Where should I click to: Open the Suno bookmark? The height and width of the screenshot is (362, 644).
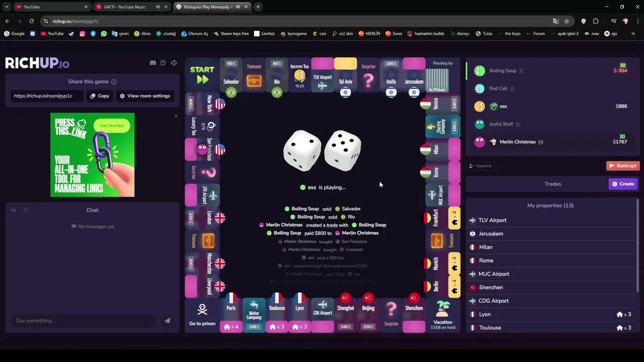[x=393, y=34]
